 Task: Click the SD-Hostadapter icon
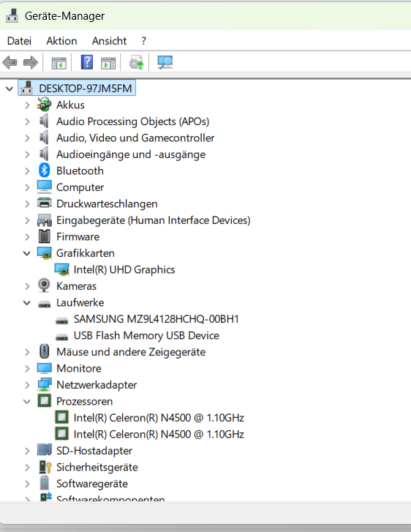pyautogui.click(x=45, y=450)
